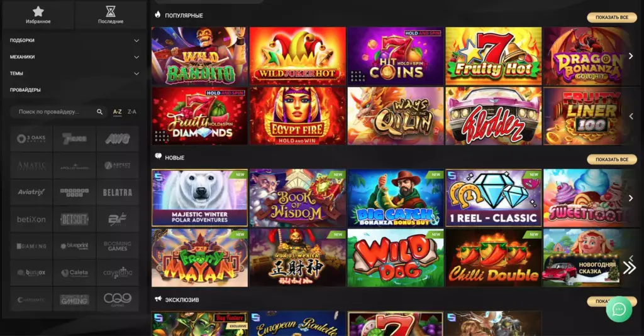Open the Провайдеры menu item
Image resolution: width=644 pixels, height=336 pixels.
25,90
